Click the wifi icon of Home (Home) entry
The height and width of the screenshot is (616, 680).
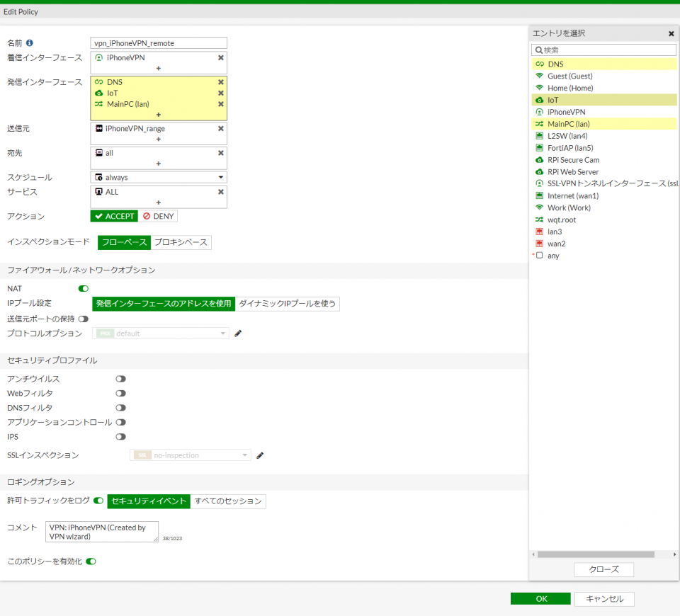tap(540, 88)
